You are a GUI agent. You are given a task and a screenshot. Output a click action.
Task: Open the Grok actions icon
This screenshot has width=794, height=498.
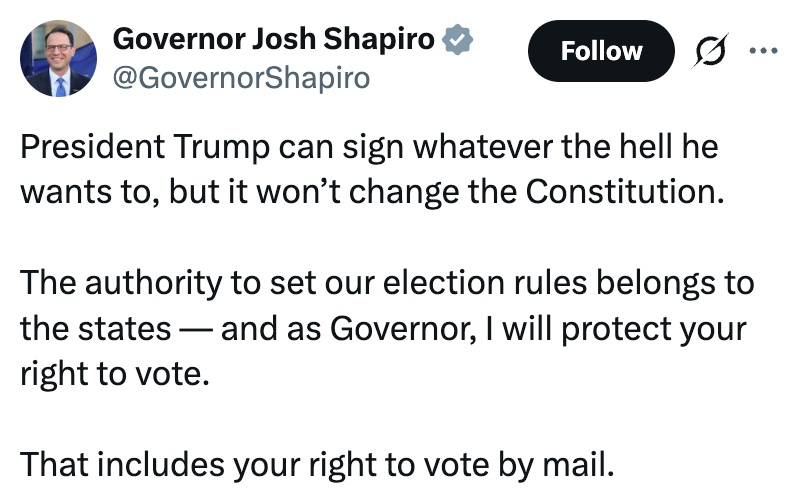pyautogui.click(x=705, y=51)
